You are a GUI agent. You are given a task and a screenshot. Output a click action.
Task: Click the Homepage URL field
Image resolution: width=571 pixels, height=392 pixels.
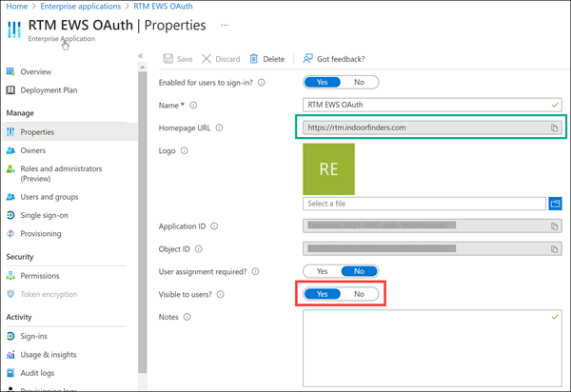coord(432,127)
